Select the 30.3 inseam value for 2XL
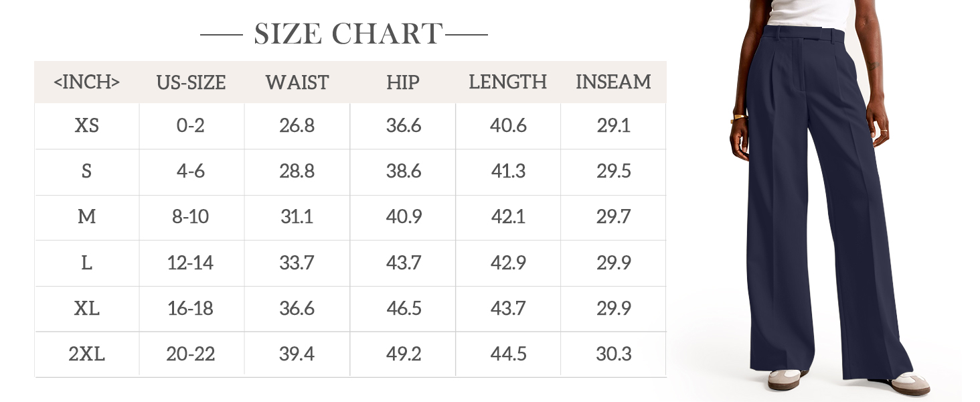Image resolution: width=980 pixels, height=402 pixels. click(x=614, y=354)
